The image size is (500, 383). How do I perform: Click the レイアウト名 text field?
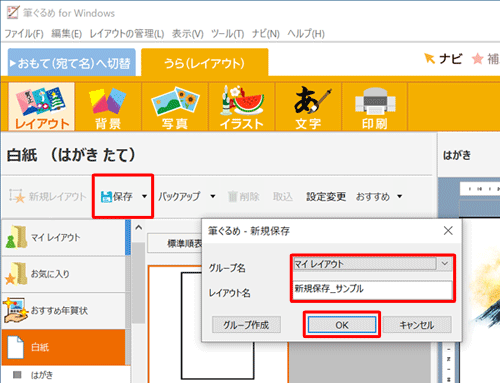(373, 289)
